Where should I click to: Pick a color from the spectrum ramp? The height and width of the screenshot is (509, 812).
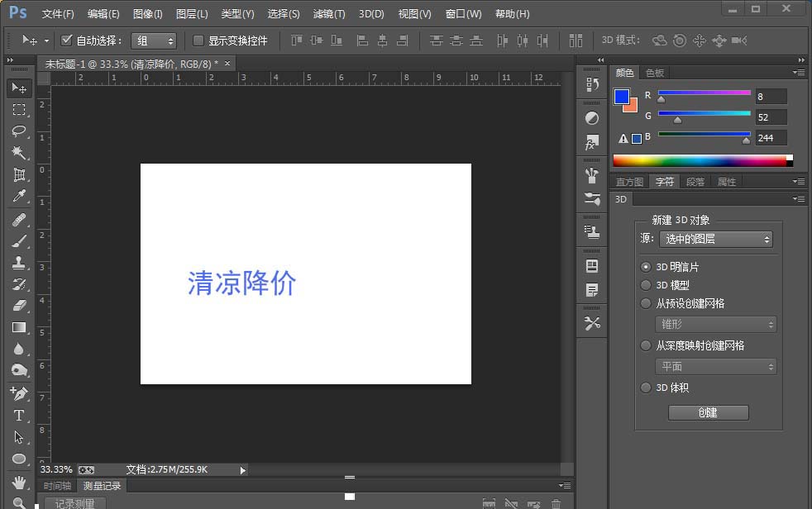click(x=703, y=159)
